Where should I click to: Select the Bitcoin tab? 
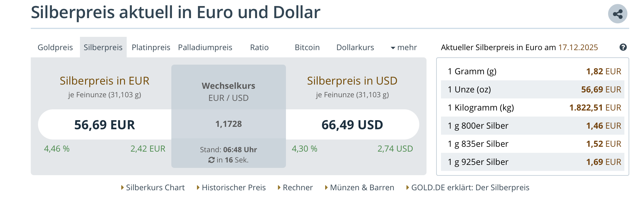point(307,47)
